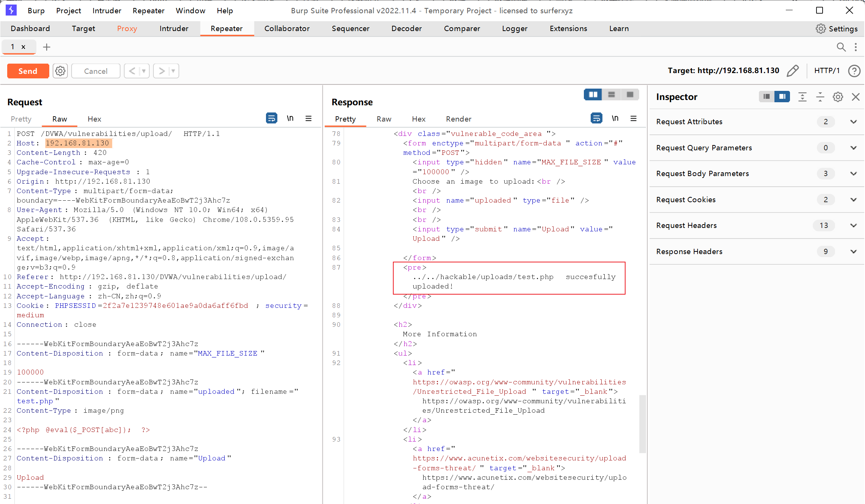Image resolution: width=865 pixels, height=504 pixels.
Task: Click the search magnifier icon in Repeater tab bar
Action: (x=841, y=47)
